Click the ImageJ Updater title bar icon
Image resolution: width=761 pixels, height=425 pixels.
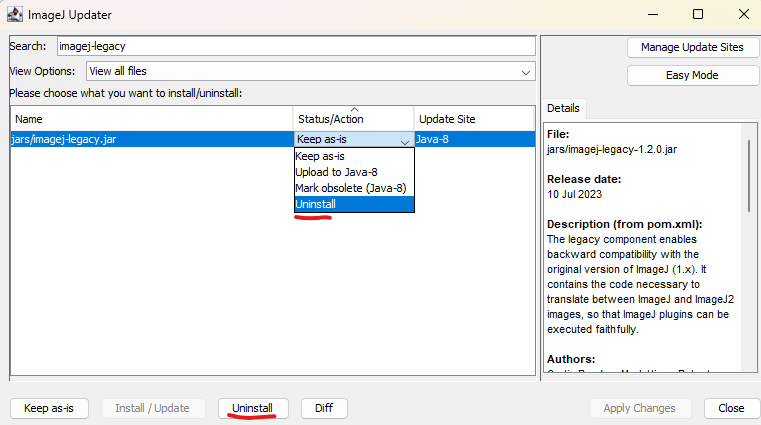[15, 15]
